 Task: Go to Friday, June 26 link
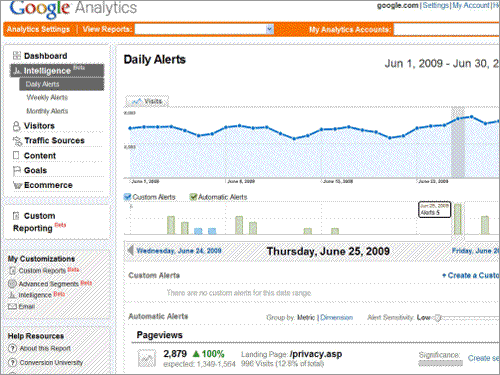(476, 251)
